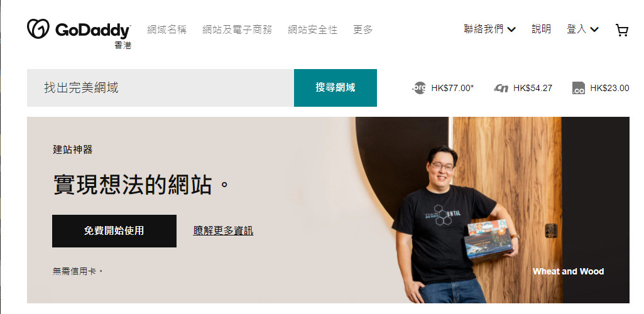The width and height of the screenshot is (644, 314).
Task: Open the 瞭解更多資訊 link
Action: pos(223,230)
